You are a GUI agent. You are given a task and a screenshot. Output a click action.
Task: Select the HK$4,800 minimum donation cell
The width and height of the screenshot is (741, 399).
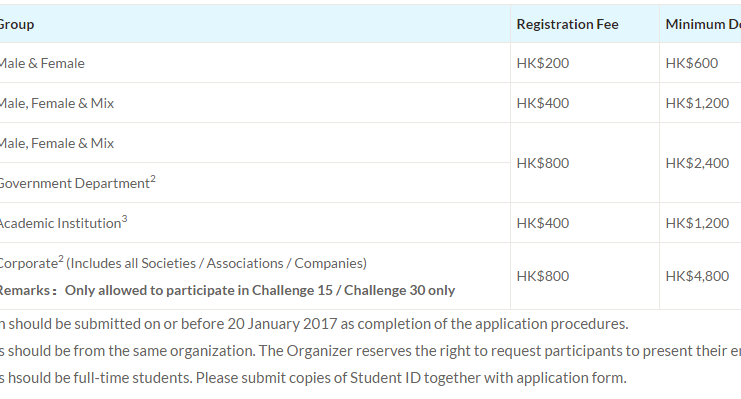[700, 276]
